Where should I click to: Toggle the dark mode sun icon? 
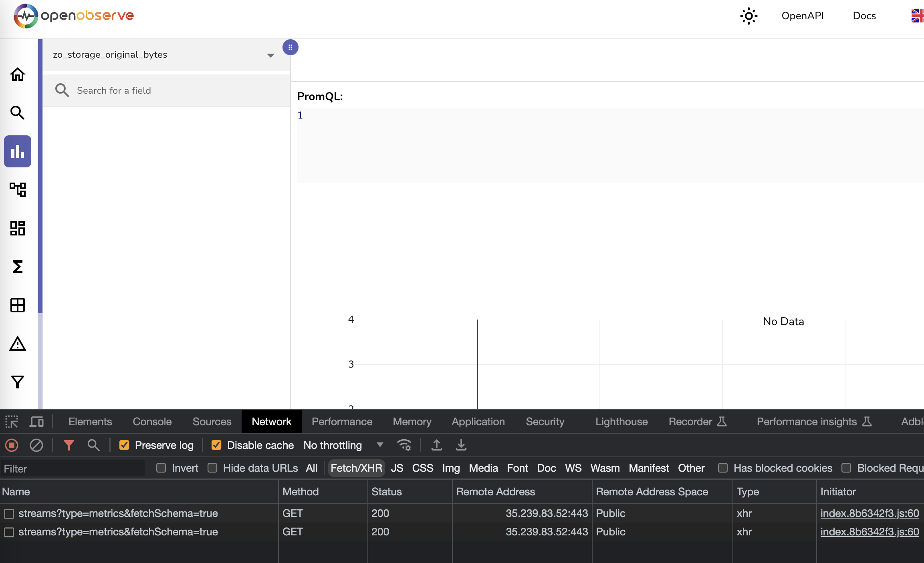[748, 16]
